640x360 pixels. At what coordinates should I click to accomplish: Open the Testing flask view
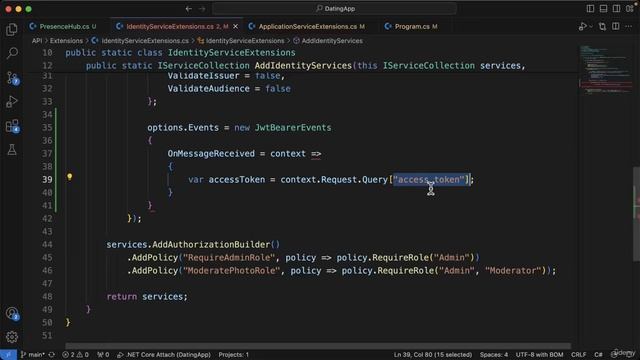coord(12,150)
